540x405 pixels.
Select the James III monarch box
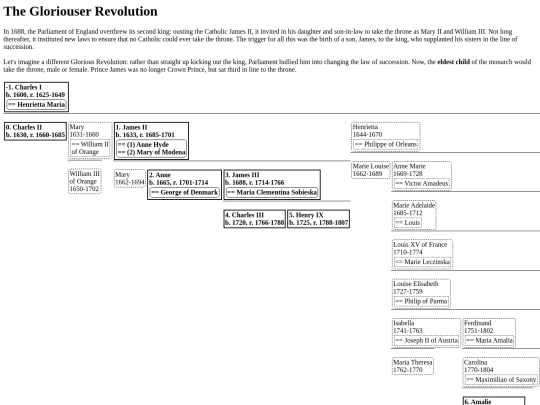pos(272,184)
